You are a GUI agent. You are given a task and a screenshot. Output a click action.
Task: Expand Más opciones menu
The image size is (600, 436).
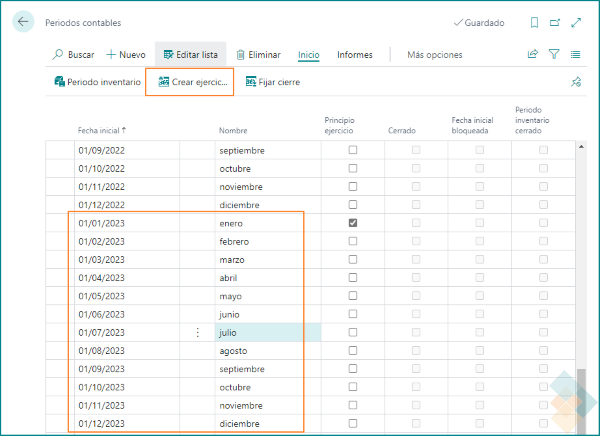(x=434, y=55)
